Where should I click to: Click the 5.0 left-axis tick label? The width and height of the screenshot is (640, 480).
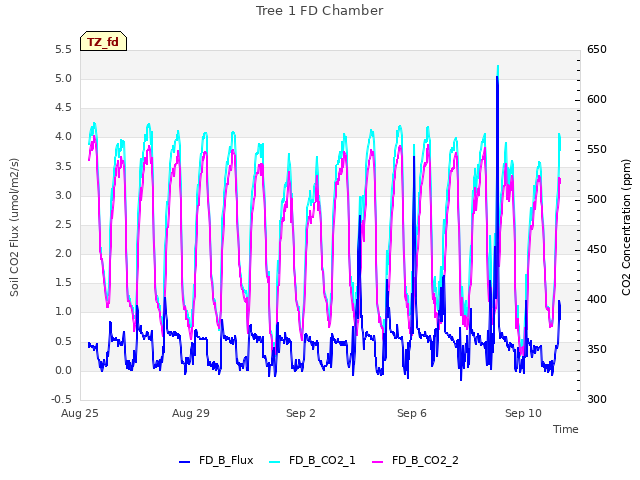(63, 79)
